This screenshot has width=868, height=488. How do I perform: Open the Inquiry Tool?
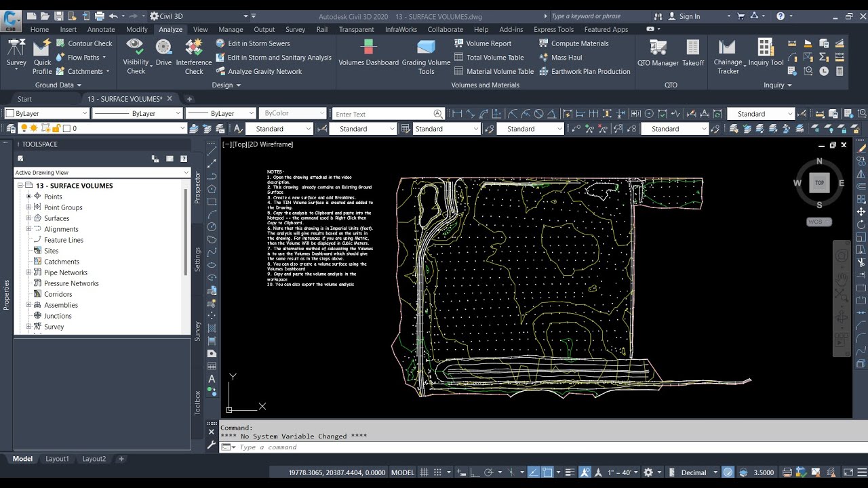coord(766,53)
